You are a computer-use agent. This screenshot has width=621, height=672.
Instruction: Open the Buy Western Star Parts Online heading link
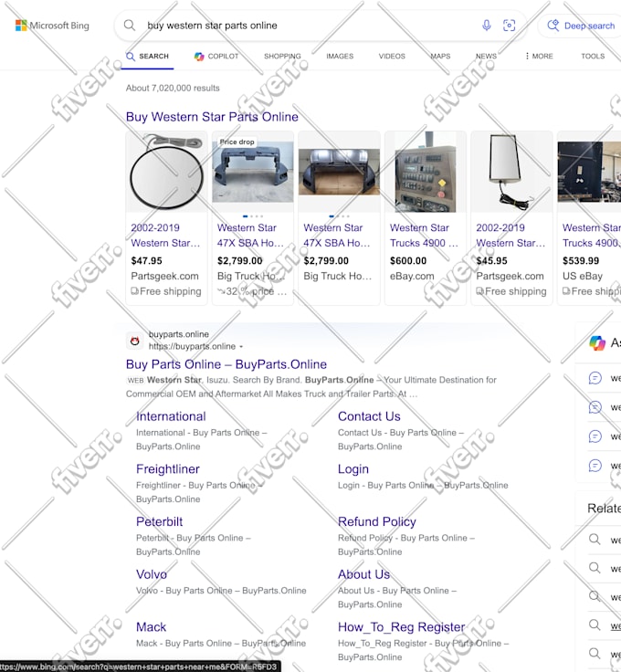coord(212,117)
